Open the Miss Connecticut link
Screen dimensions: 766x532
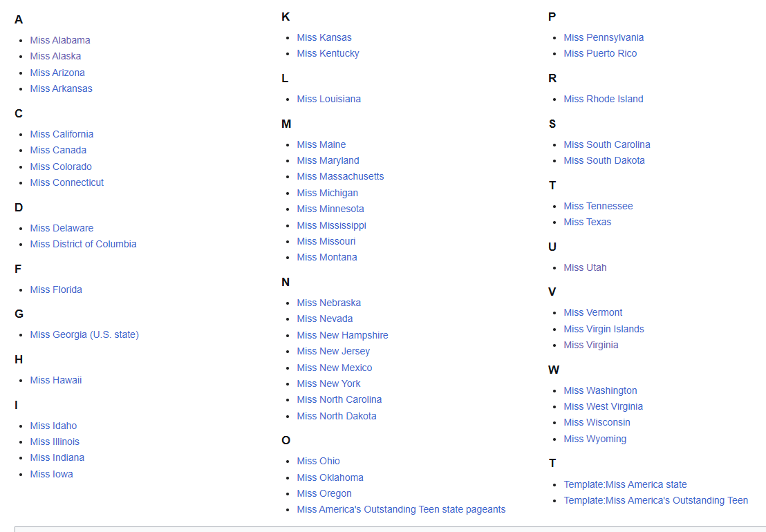[67, 182]
